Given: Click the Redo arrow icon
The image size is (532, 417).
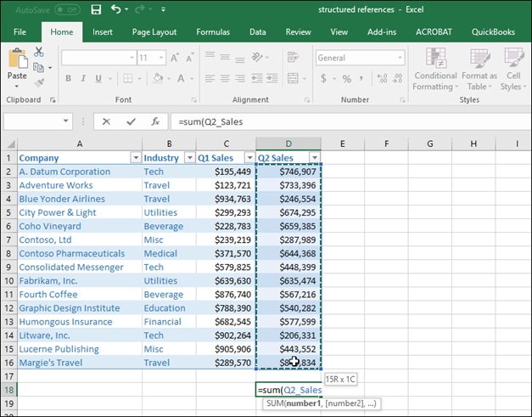Looking at the screenshot, I should [x=139, y=9].
